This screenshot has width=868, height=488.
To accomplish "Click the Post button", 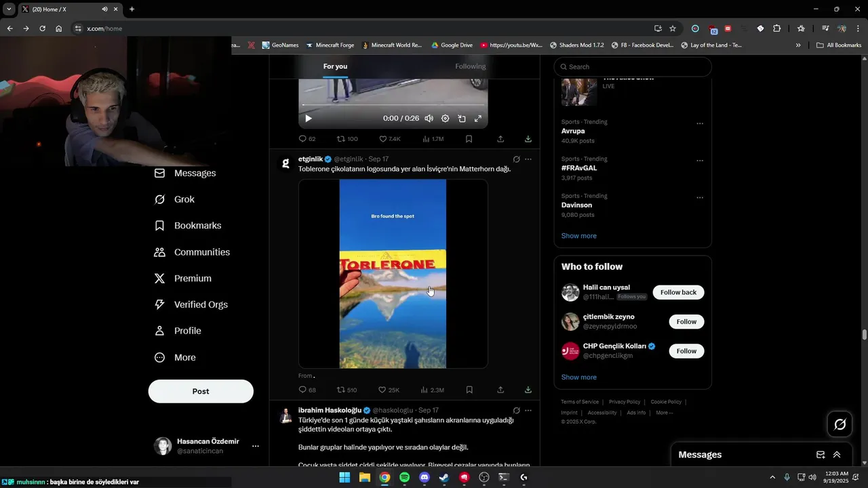I will pyautogui.click(x=201, y=391).
